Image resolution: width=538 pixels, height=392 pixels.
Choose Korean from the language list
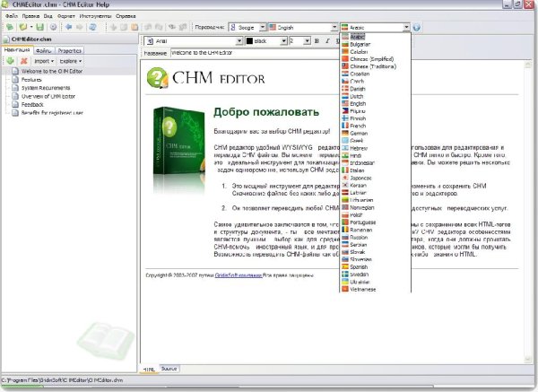[x=376, y=185]
